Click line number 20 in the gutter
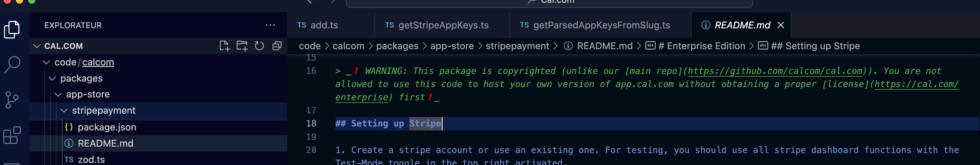 [x=311, y=150]
